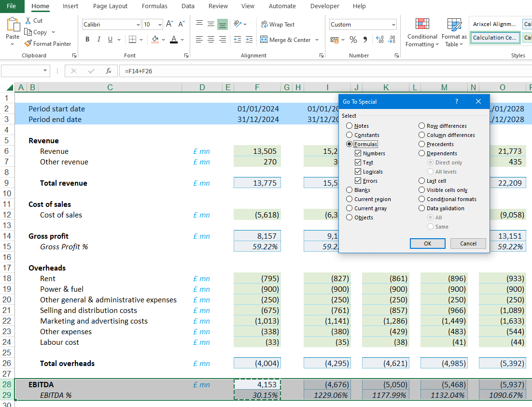
Task: Click the Format Painter brush icon
Action: (28, 43)
